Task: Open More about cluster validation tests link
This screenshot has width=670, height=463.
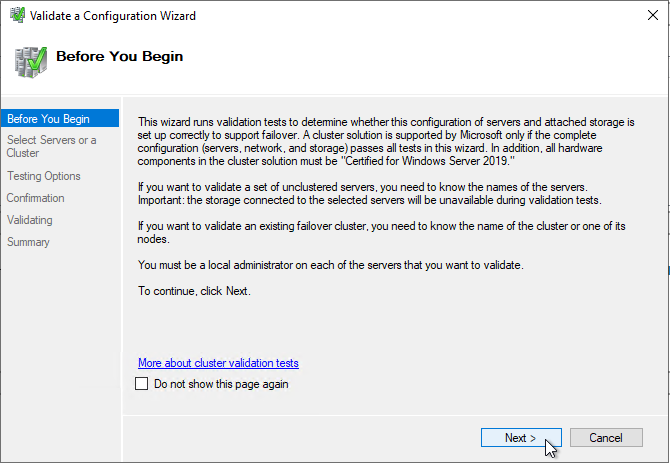Action: 218,363
